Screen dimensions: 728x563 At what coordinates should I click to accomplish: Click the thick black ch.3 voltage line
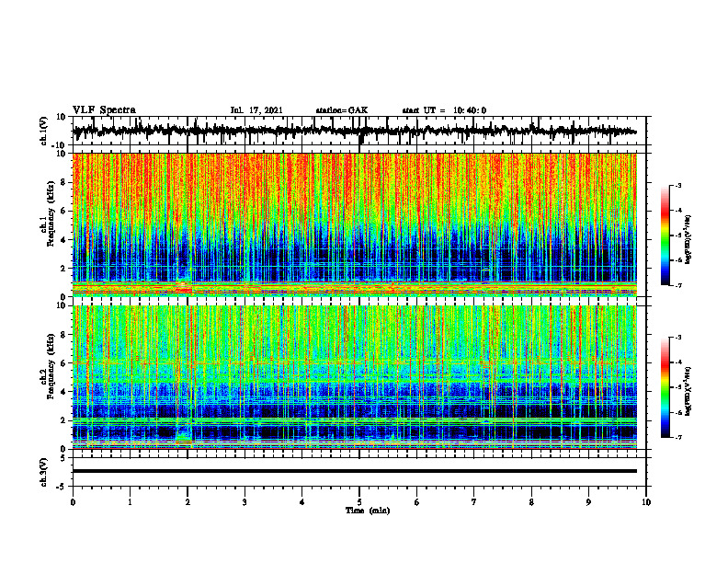point(354,471)
